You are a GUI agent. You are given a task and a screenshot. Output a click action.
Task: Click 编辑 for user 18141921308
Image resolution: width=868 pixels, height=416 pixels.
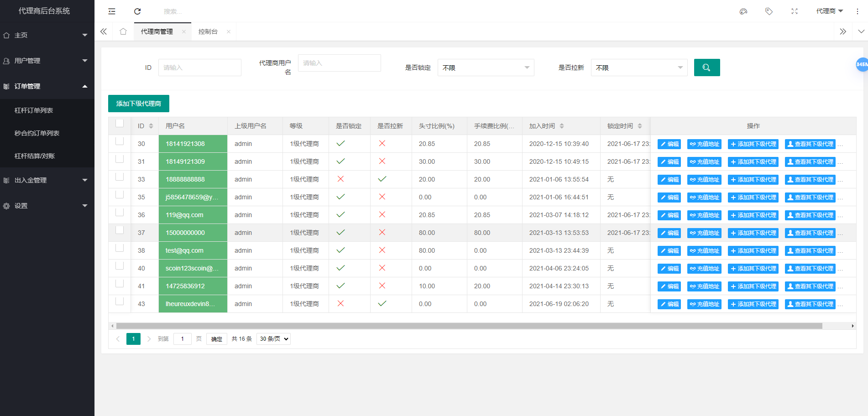(x=669, y=144)
